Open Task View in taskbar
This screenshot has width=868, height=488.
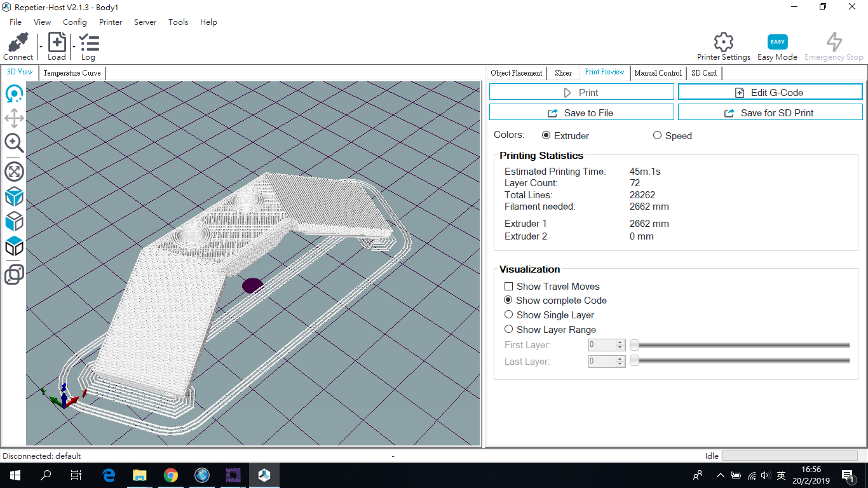click(76, 475)
